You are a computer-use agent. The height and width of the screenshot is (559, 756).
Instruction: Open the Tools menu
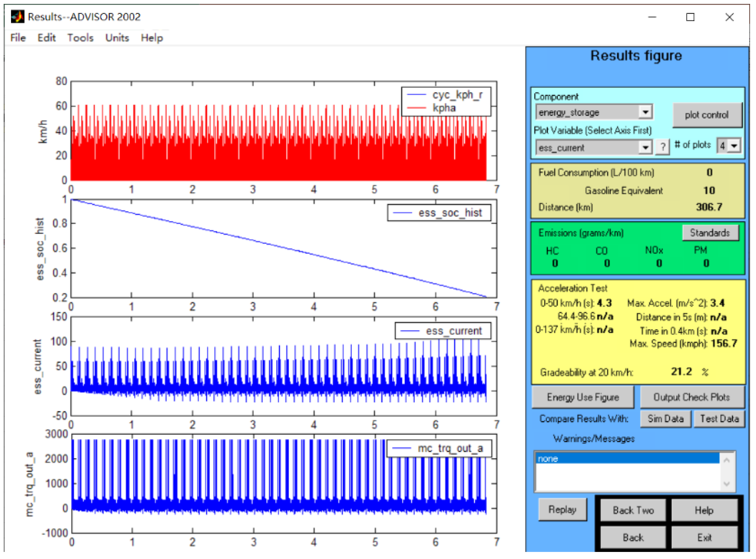pyautogui.click(x=80, y=38)
